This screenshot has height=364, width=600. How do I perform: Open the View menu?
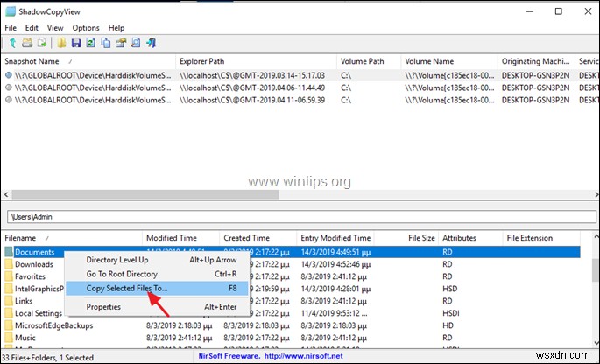55,27
